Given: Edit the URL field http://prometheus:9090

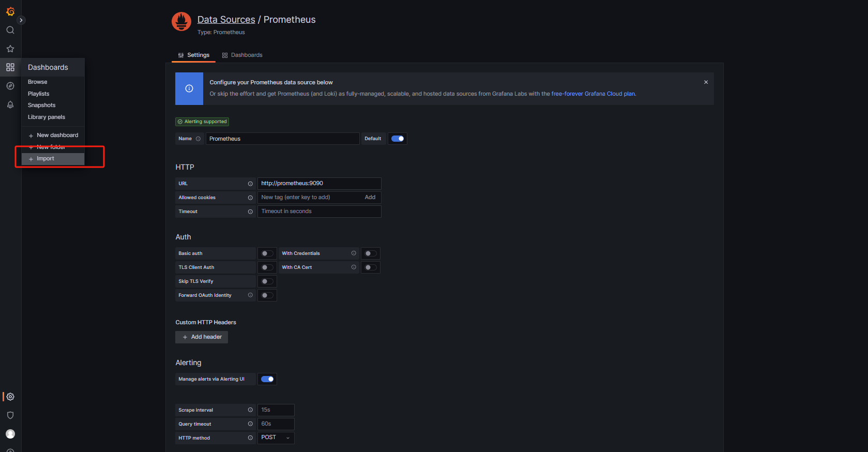Looking at the screenshot, I should pyautogui.click(x=319, y=184).
